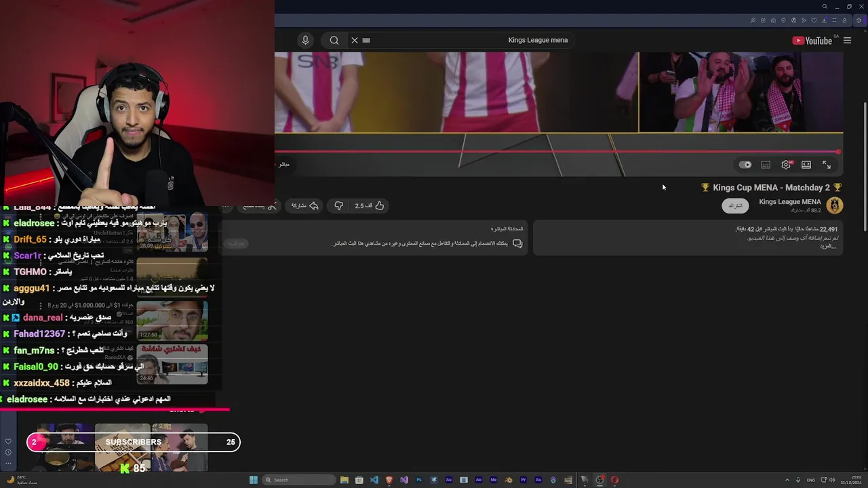Open the suggested video thumbnail lasting 1:27:50

(172, 321)
